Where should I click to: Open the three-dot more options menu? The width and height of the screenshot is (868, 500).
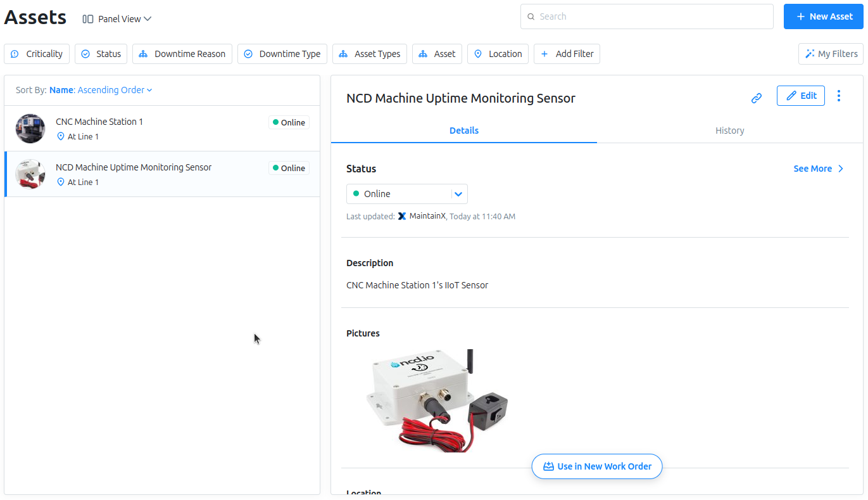(839, 96)
